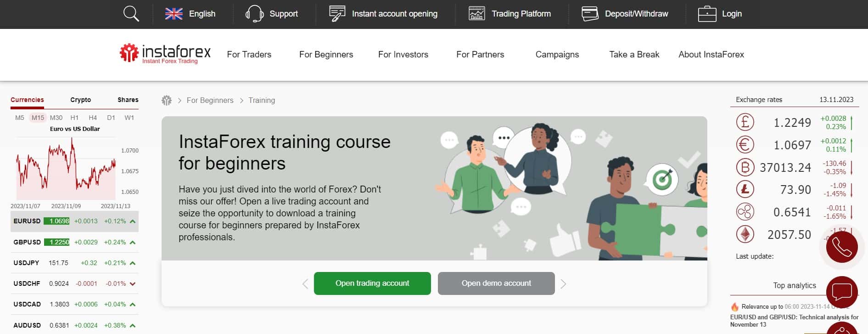Switch chart to H1 timeframe
The height and width of the screenshot is (334, 868).
(74, 118)
